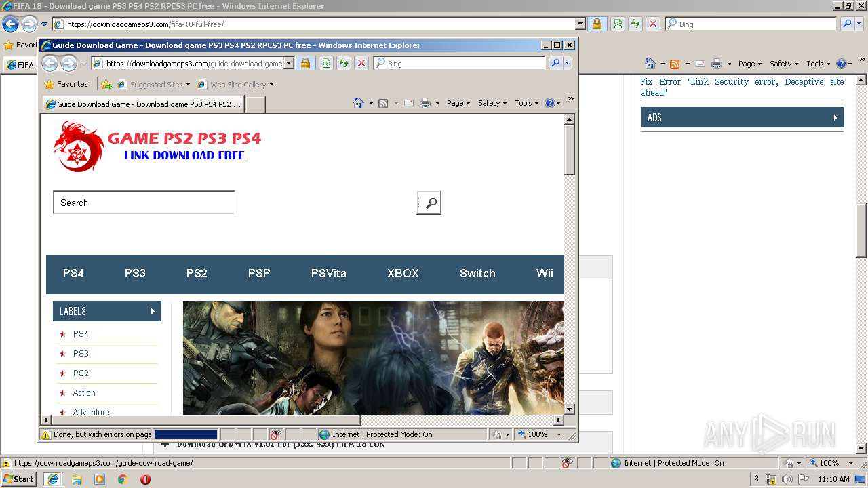Click PS2 label link in sidebar

coord(81,373)
